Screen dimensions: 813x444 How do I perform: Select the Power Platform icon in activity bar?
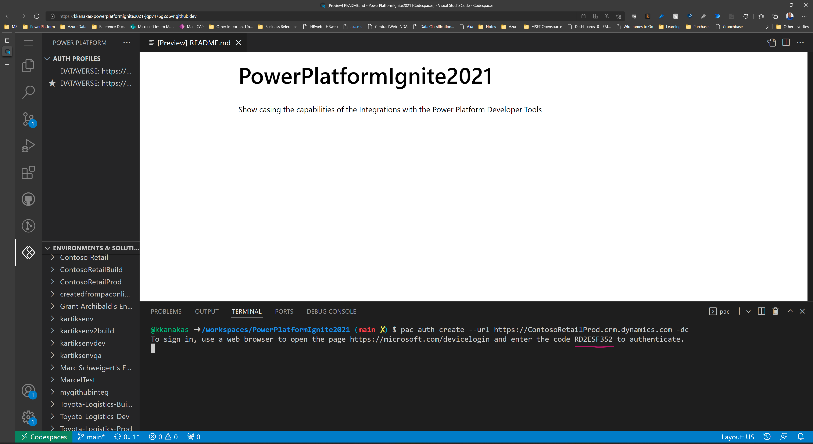[29, 253]
